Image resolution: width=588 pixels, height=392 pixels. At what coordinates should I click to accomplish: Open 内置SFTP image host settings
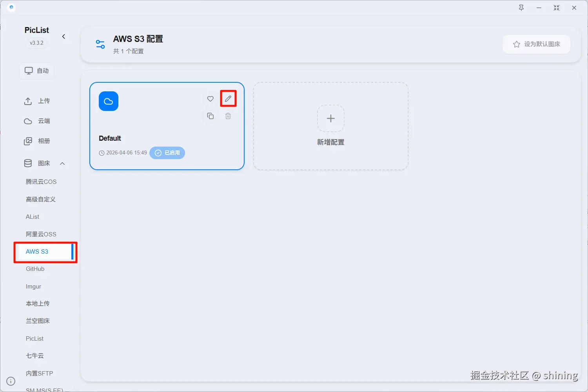pos(40,374)
